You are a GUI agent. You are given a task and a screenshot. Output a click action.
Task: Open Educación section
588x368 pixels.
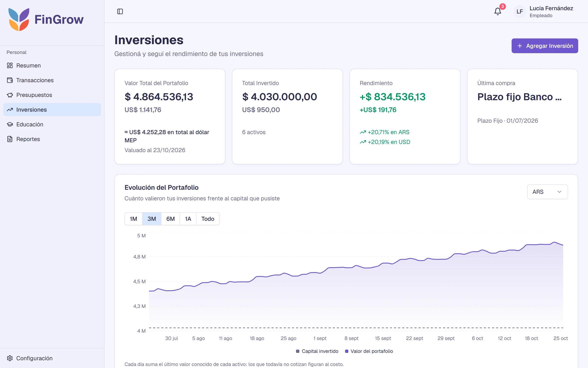click(52, 124)
